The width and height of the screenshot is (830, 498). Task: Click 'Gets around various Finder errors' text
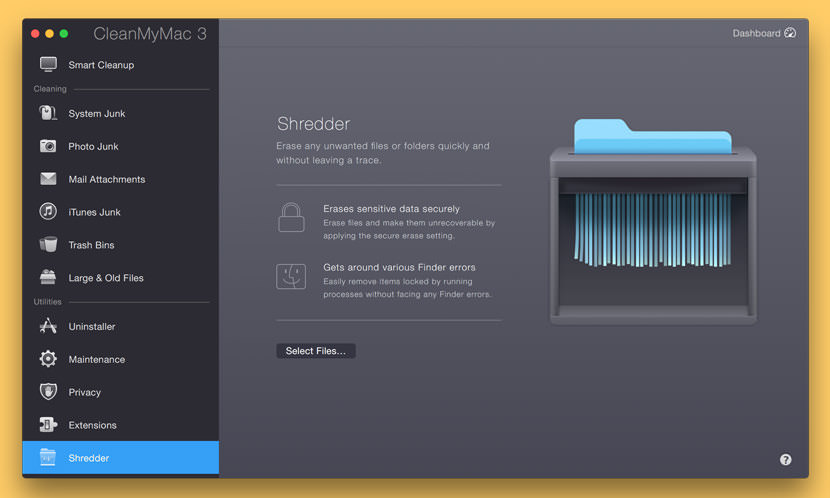(399, 267)
